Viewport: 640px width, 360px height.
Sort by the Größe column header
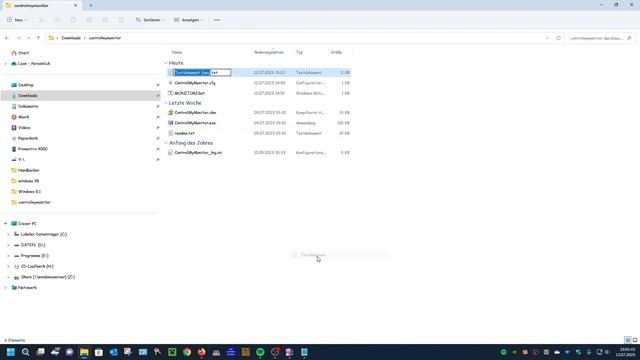[x=336, y=52]
